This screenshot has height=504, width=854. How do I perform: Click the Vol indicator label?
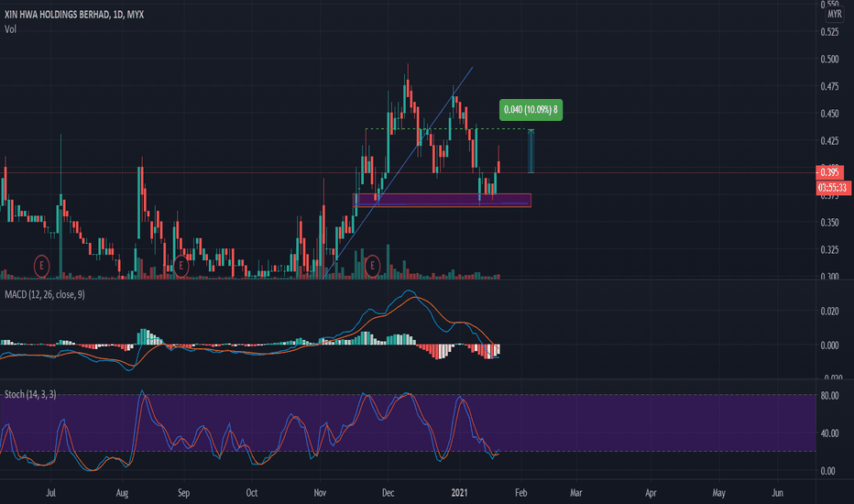[10, 29]
